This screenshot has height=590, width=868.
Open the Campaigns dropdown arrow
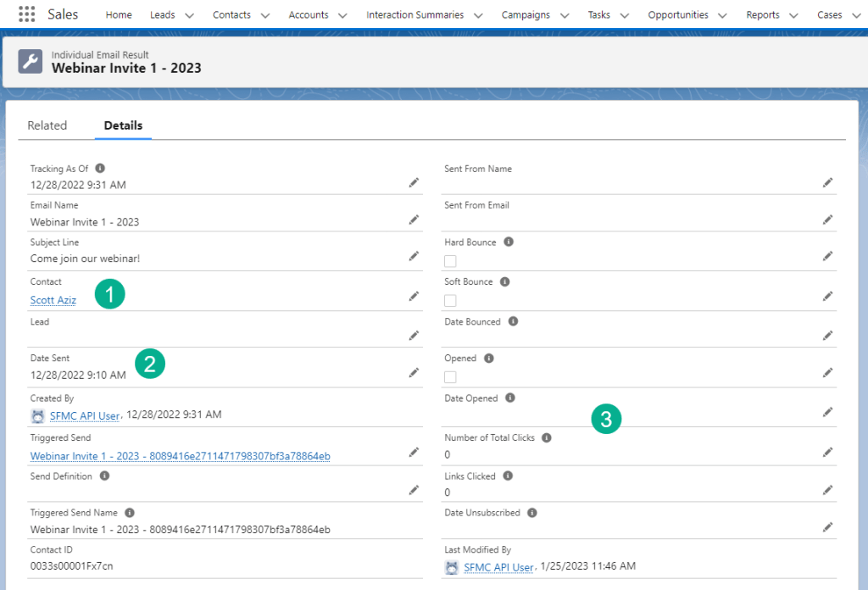coord(565,14)
